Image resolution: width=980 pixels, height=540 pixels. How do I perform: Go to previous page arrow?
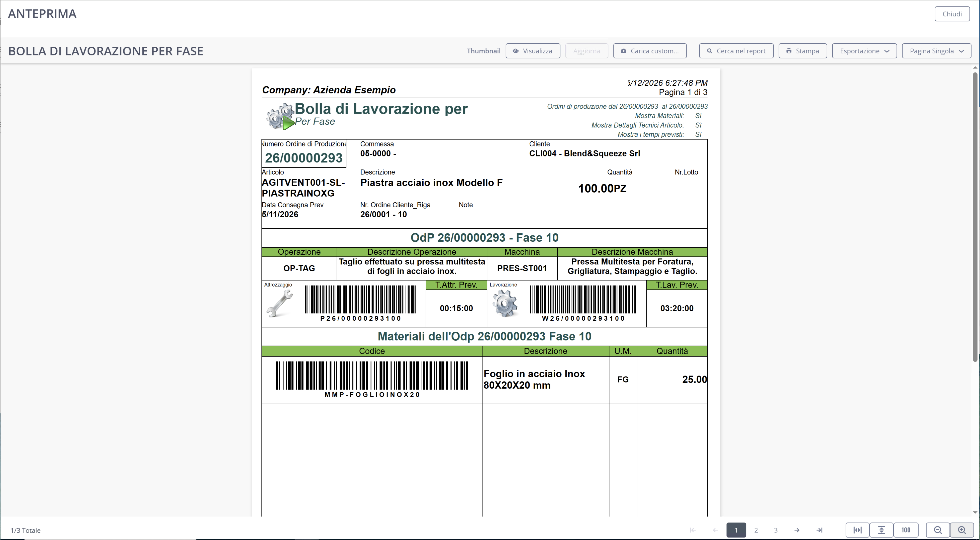tap(715, 530)
